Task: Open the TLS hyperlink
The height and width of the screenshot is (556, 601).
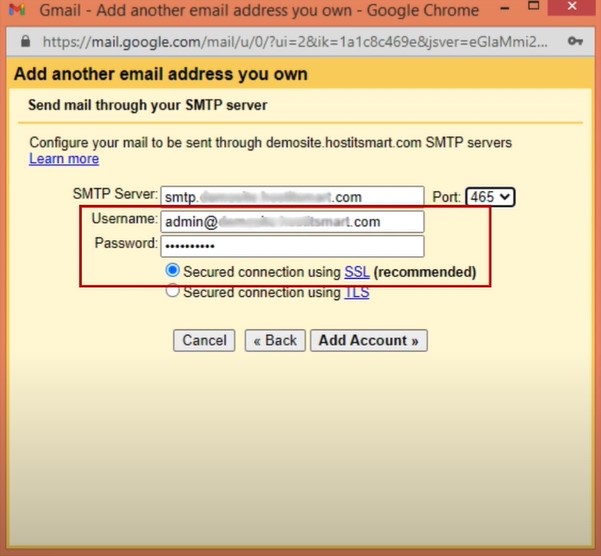Action: (x=357, y=293)
